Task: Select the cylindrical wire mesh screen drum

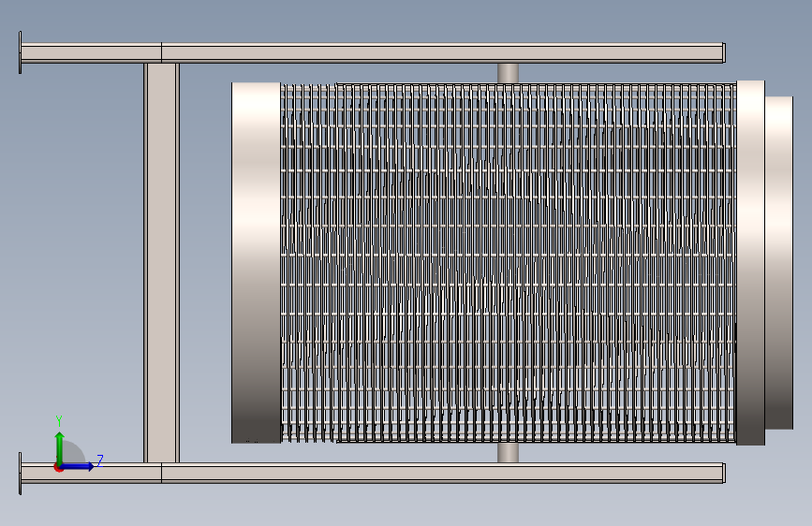Action: pos(508,263)
